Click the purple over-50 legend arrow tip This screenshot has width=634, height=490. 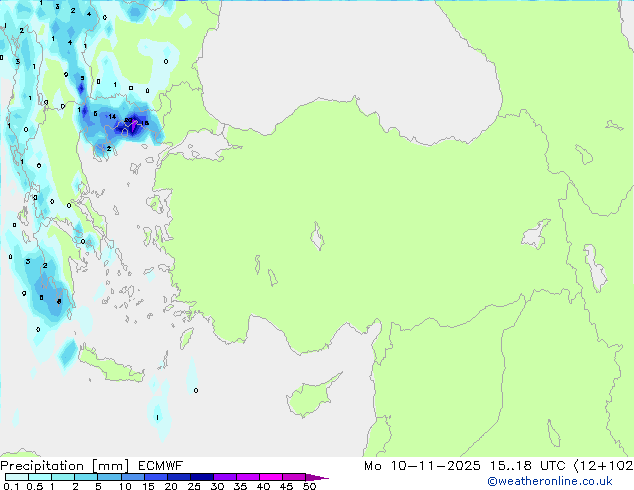point(317,477)
